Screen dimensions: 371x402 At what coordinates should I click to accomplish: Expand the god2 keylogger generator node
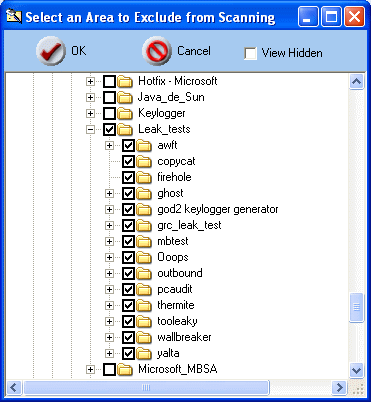(x=109, y=209)
